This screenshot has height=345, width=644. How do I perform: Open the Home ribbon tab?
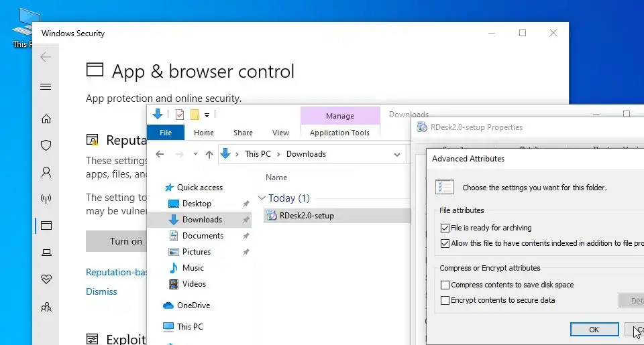(x=204, y=133)
